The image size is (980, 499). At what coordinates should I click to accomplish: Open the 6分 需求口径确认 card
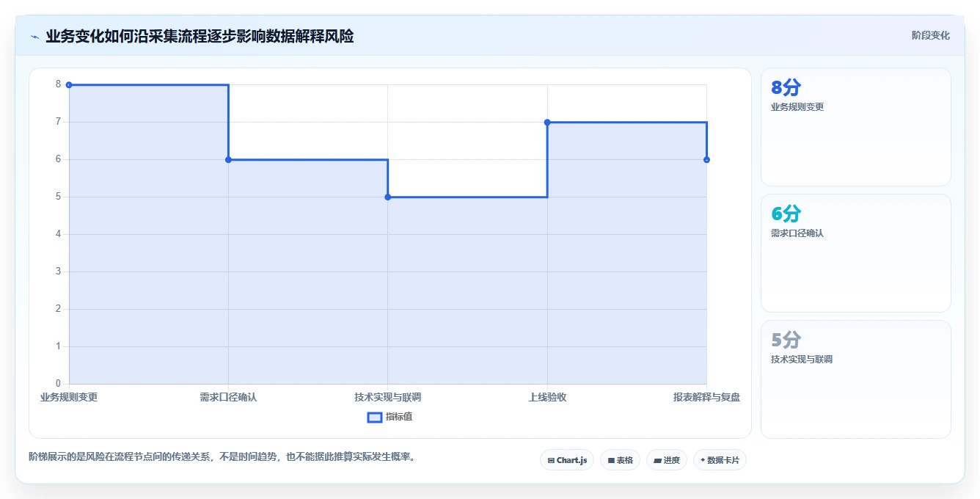[x=856, y=253]
